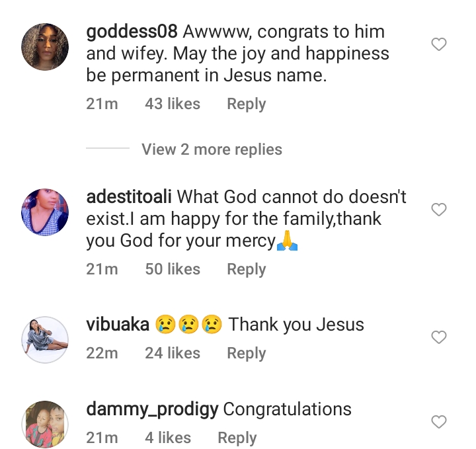This screenshot has width=476, height=449.
Task: Like vibuaka's Thank you Jesus comment
Action: point(439,338)
